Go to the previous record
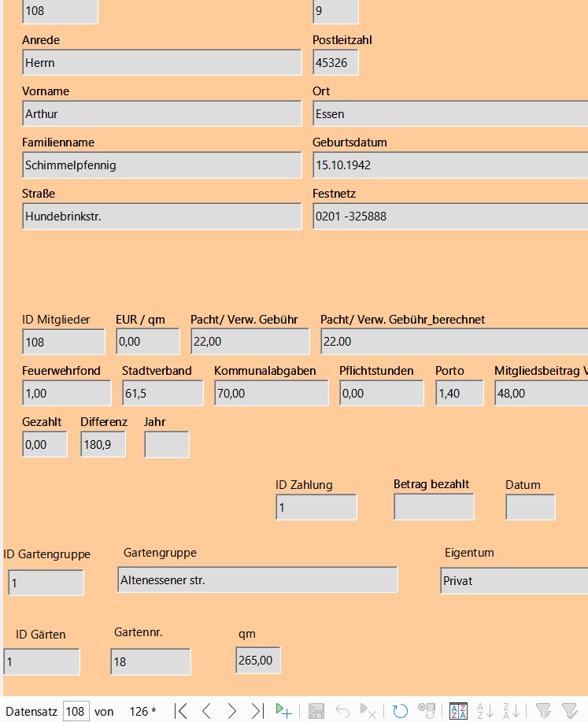588x722 pixels. (x=207, y=711)
